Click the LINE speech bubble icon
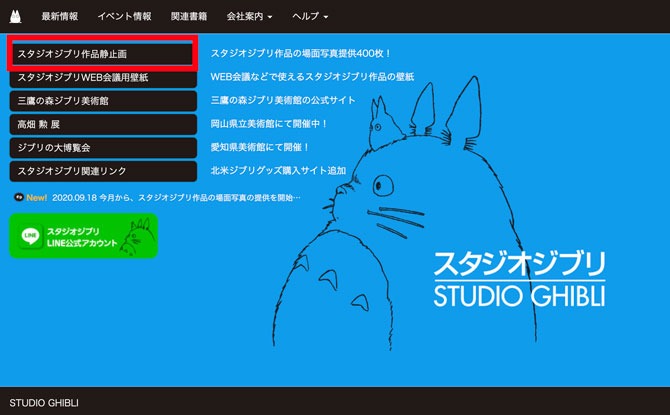This screenshot has height=415, width=670. (30, 236)
